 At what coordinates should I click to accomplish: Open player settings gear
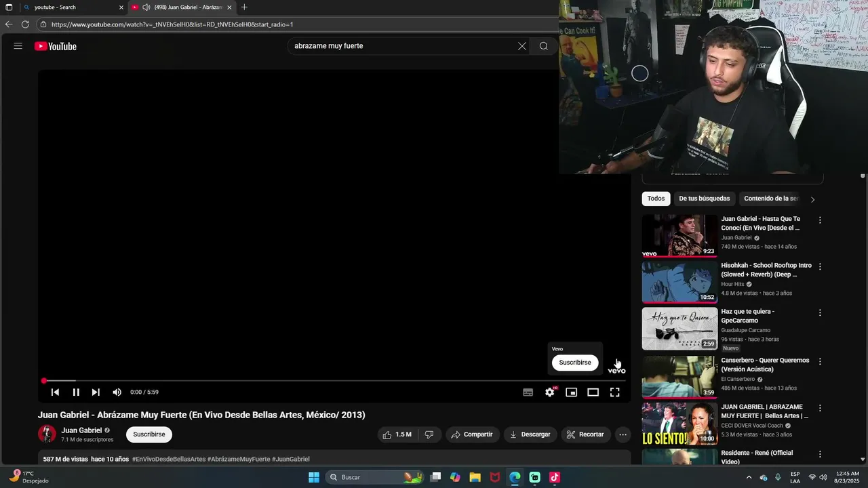point(550,392)
